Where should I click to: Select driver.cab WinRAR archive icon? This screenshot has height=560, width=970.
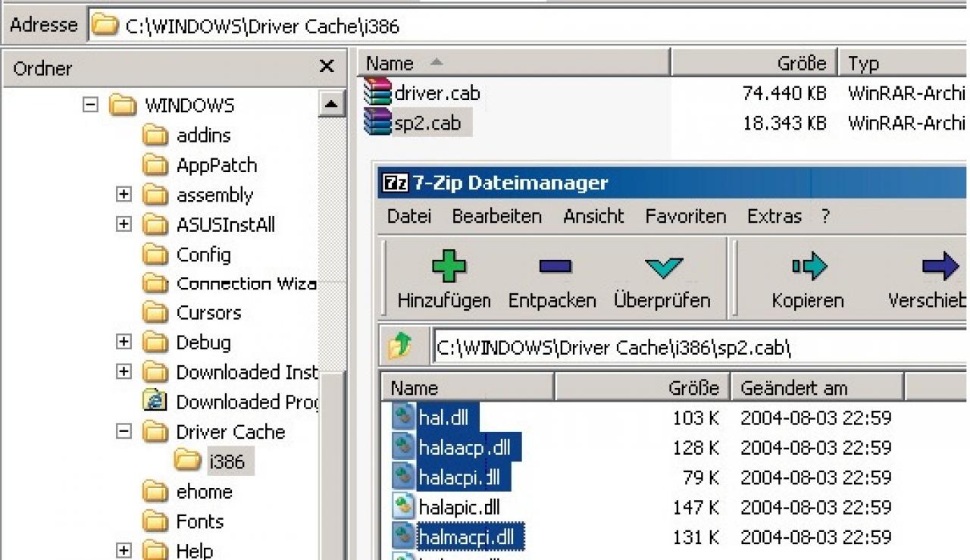[x=377, y=92]
